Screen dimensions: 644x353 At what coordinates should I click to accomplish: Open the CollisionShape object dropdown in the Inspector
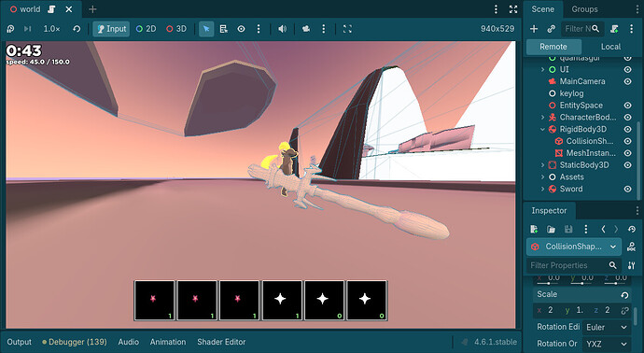tap(574, 247)
